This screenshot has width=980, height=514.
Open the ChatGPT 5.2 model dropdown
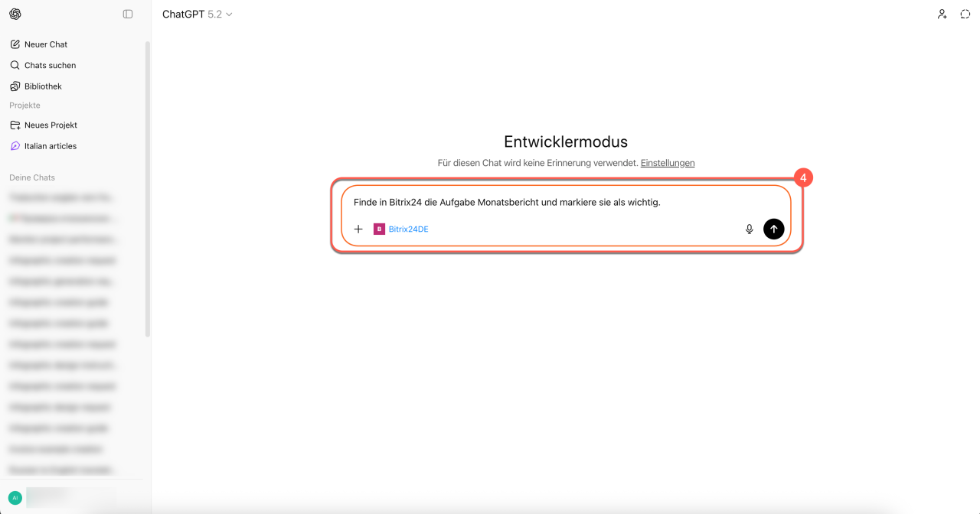coord(198,14)
